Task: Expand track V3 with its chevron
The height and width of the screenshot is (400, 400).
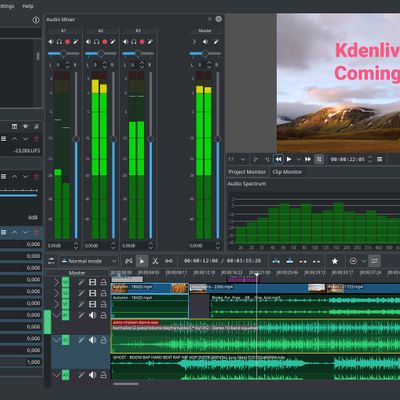Action: click(x=56, y=282)
